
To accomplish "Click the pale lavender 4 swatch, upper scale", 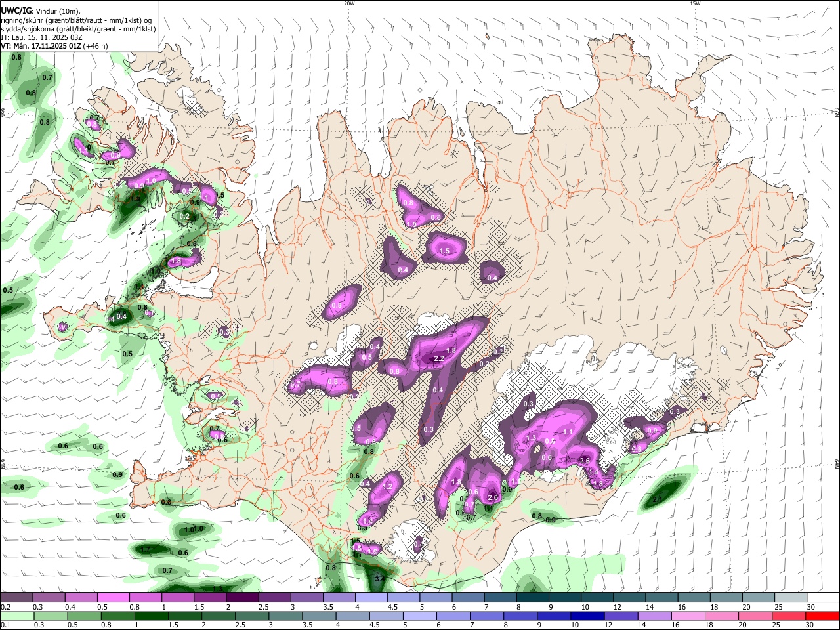I will (371, 597).
